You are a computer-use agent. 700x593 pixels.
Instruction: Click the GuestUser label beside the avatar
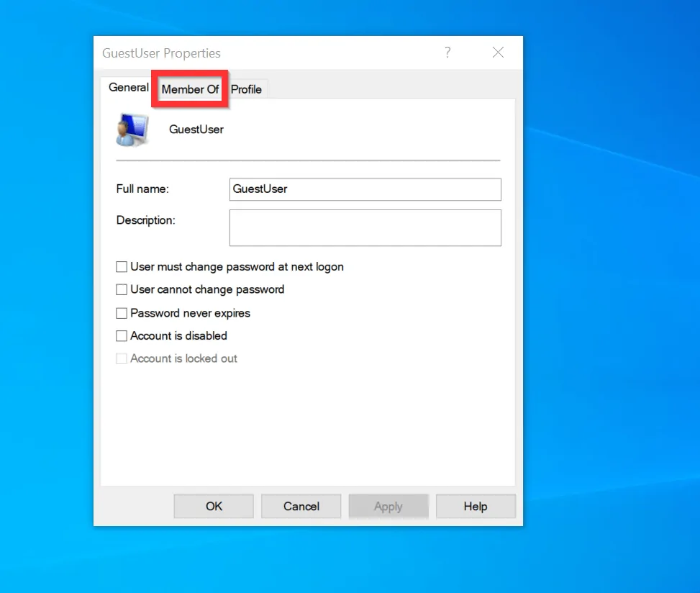[x=196, y=130]
